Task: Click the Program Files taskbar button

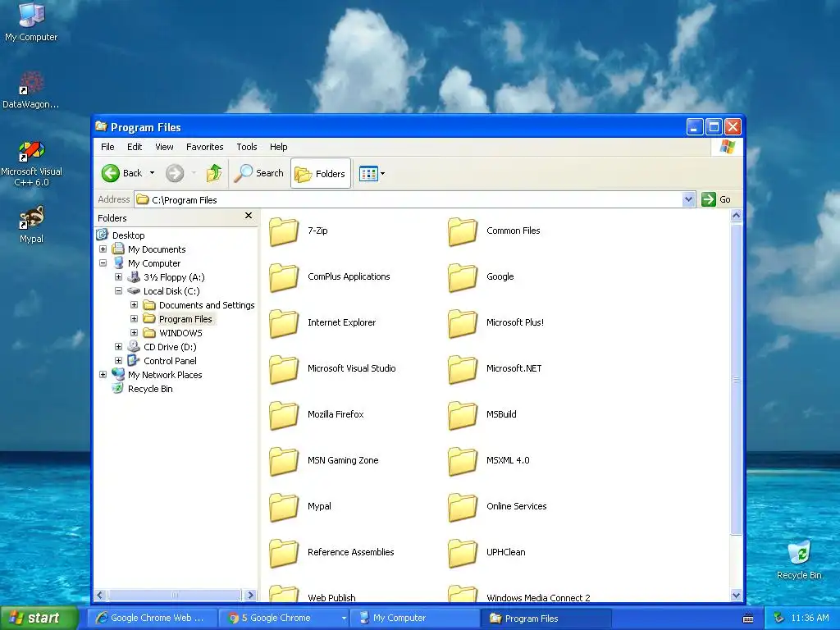Action: tap(546, 618)
